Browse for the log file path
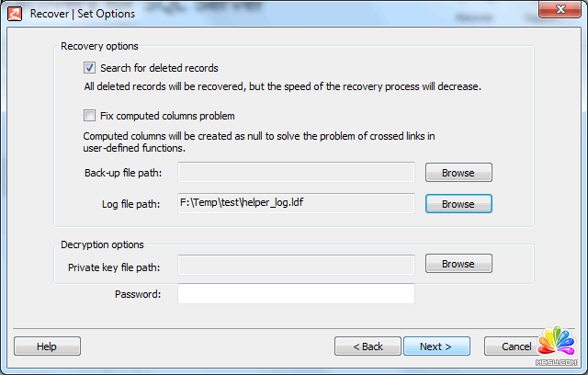 (x=458, y=204)
